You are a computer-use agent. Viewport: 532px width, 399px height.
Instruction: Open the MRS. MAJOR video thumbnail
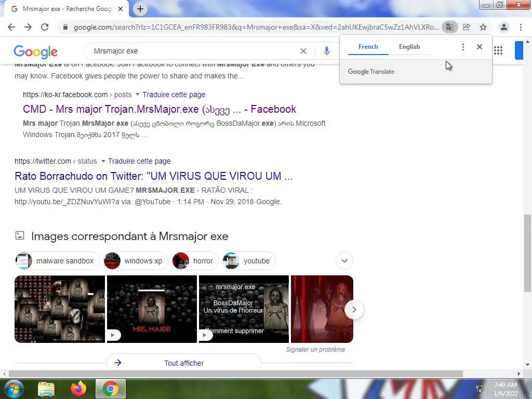tap(152, 309)
